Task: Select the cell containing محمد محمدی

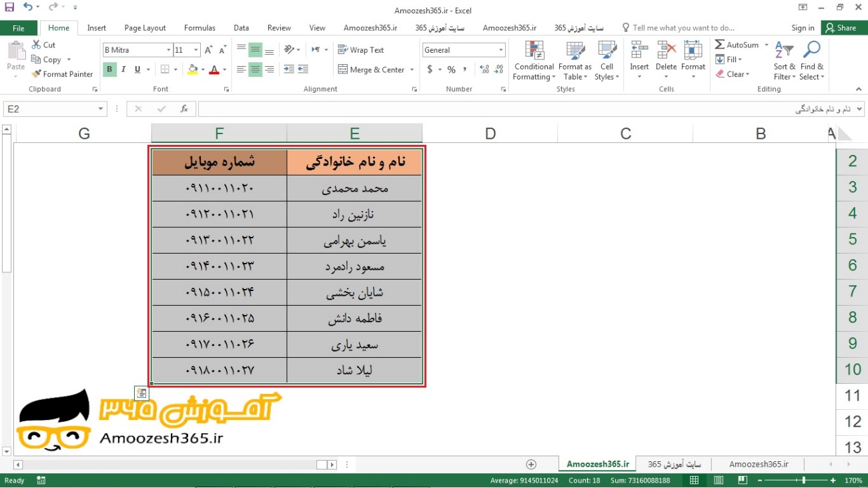Action: tap(354, 188)
